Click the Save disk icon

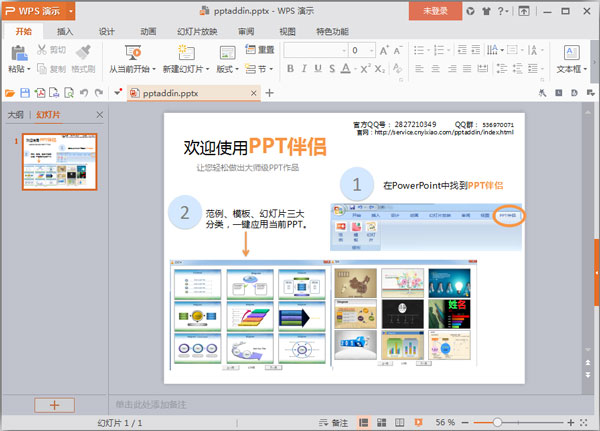click(25, 93)
